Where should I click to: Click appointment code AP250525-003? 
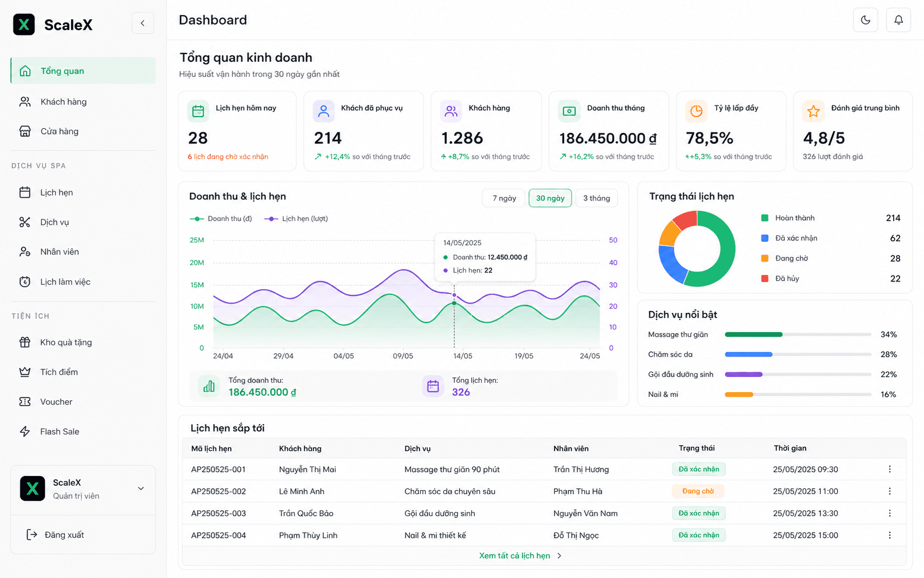pyautogui.click(x=218, y=513)
